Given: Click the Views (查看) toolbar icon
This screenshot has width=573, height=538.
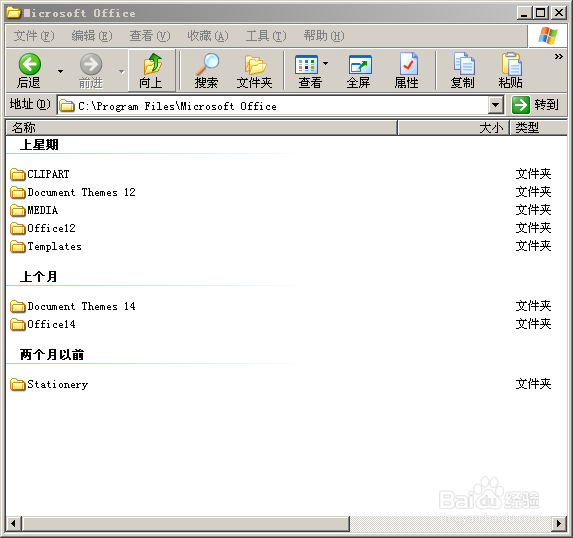Looking at the screenshot, I should click(306, 64).
